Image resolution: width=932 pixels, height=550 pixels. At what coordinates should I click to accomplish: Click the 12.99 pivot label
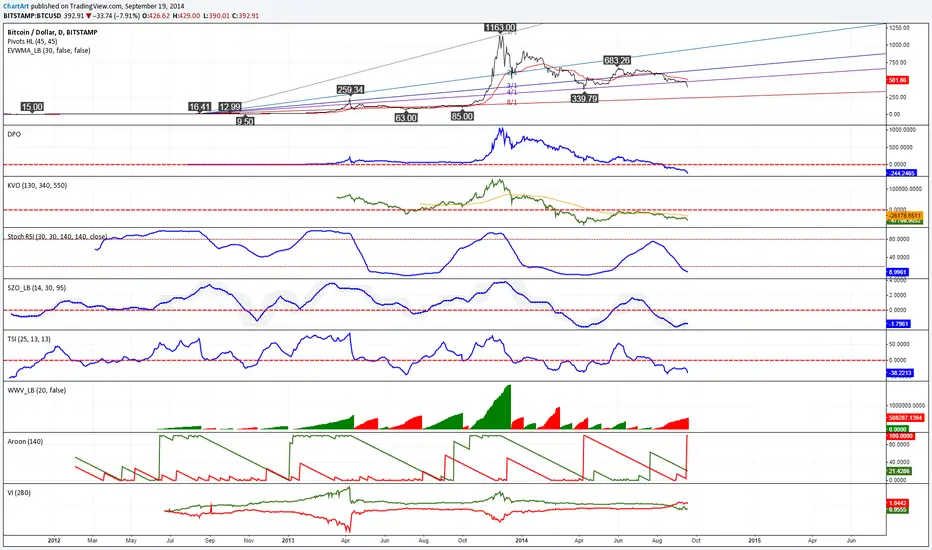pyautogui.click(x=229, y=106)
